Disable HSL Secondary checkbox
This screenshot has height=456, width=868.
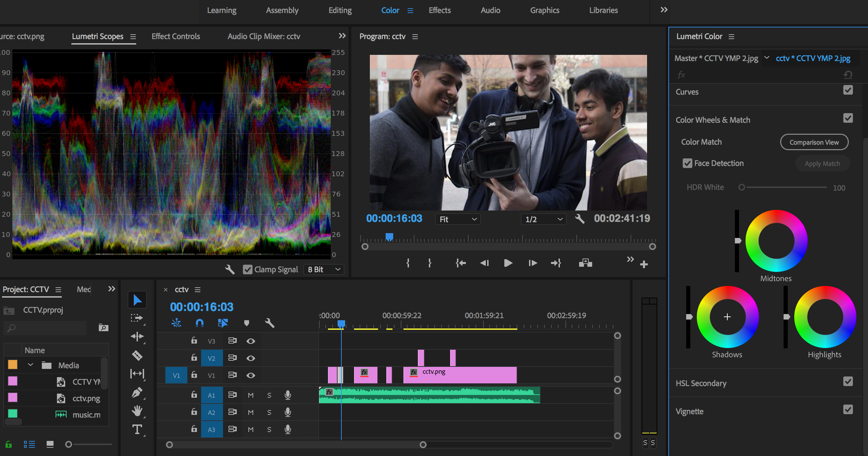(x=848, y=382)
